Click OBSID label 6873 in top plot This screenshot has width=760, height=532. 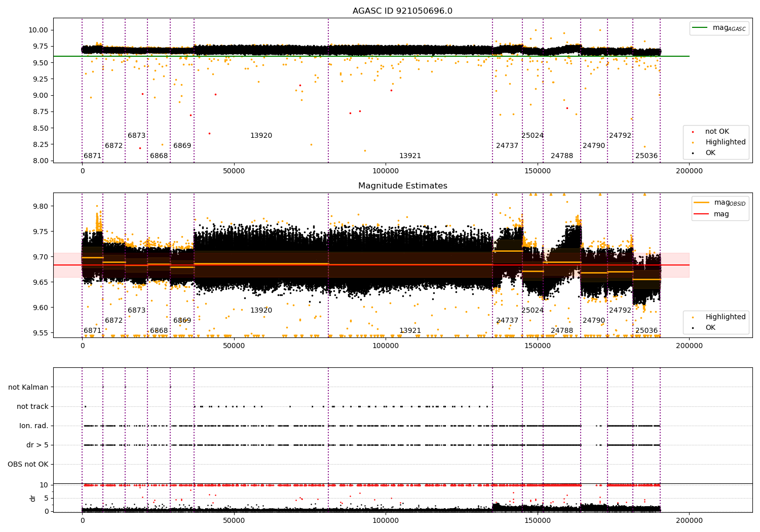coord(137,136)
